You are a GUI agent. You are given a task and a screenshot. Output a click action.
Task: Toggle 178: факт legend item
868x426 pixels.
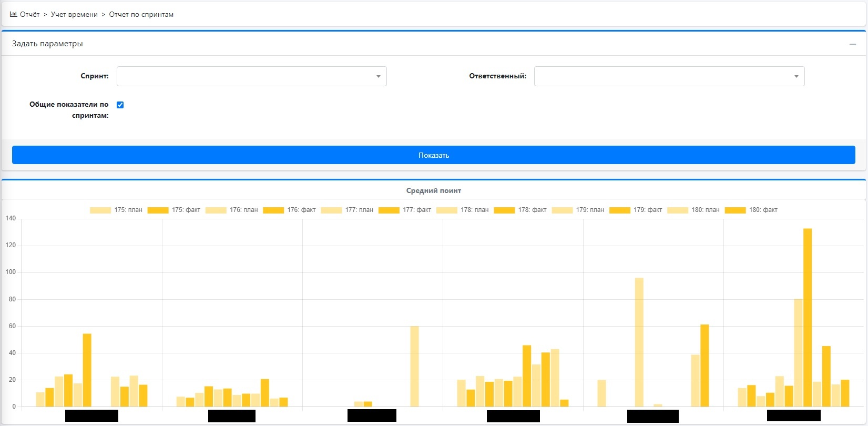pos(504,210)
